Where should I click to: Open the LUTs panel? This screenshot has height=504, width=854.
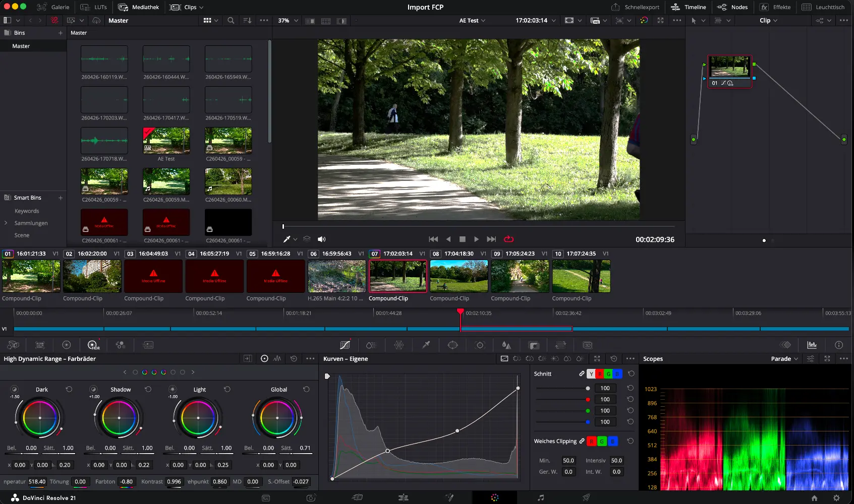point(94,7)
